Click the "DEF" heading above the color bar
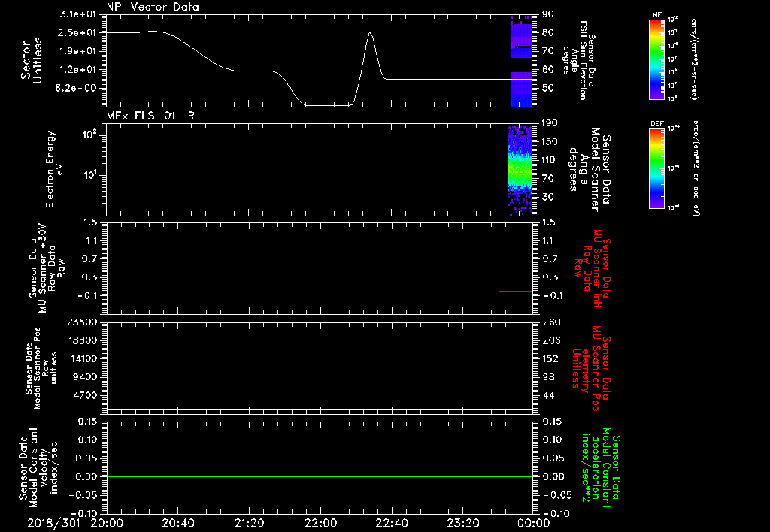The height and width of the screenshot is (532, 770). [x=656, y=124]
